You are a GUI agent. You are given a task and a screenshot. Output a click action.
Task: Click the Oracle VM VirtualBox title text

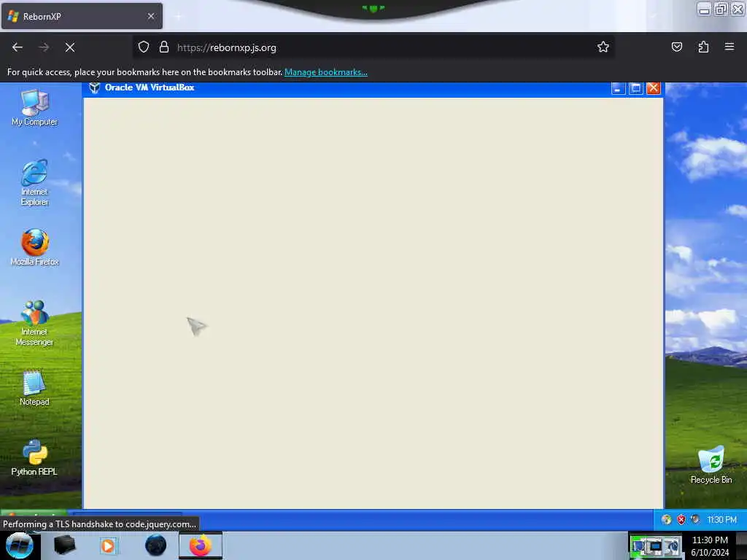click(x=150, y=87)
